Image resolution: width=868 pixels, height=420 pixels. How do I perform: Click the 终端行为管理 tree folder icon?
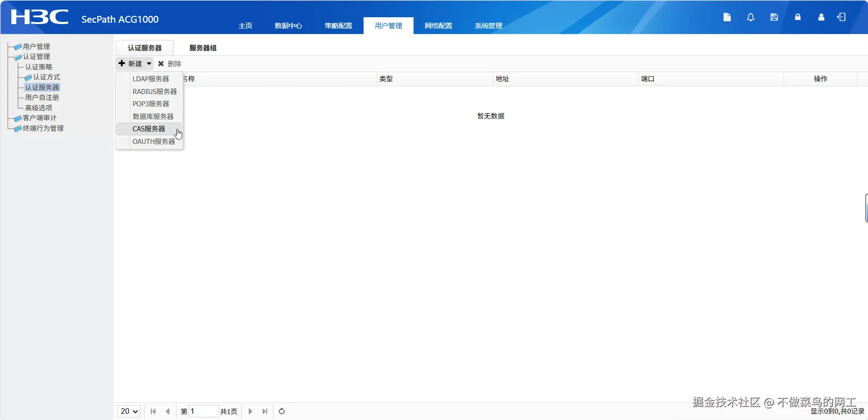coord(18,129)
